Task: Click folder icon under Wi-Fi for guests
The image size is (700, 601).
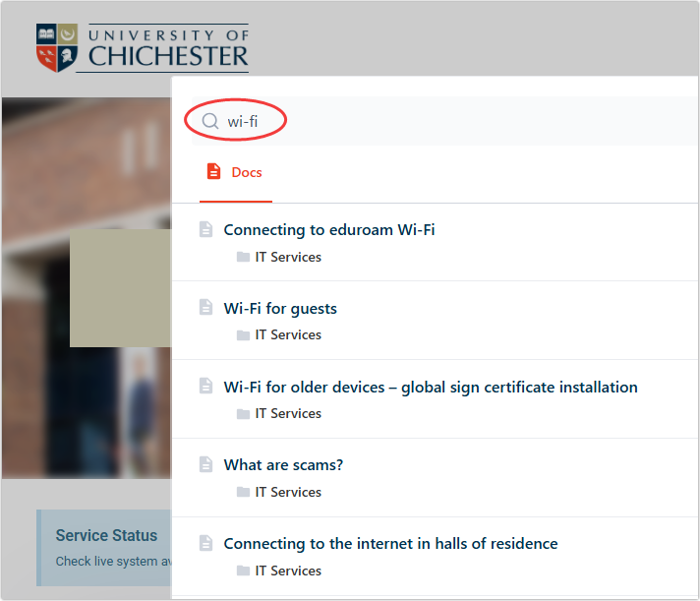Action: (x=243, y=334)
